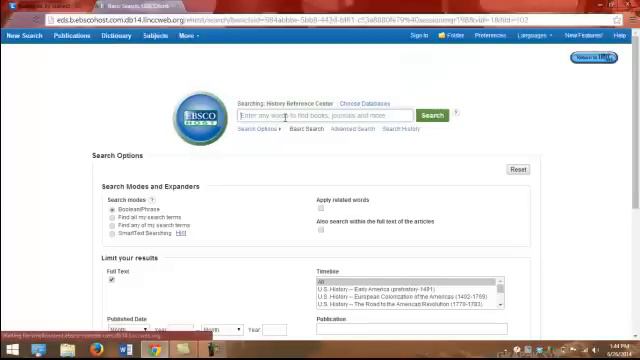640x360 pixels.
Task: Open the start Month dropdown
Action: click(x=129, y=329)
